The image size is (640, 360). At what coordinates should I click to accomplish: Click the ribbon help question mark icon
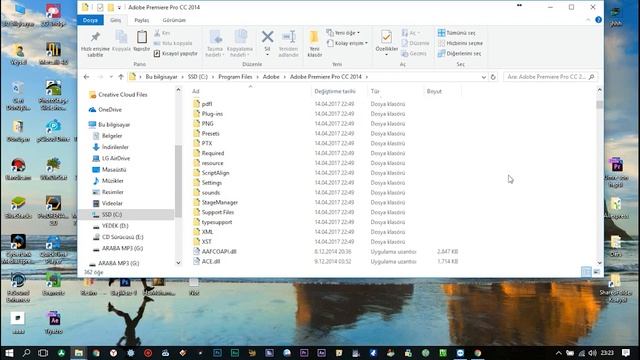[x=598, y=20]
